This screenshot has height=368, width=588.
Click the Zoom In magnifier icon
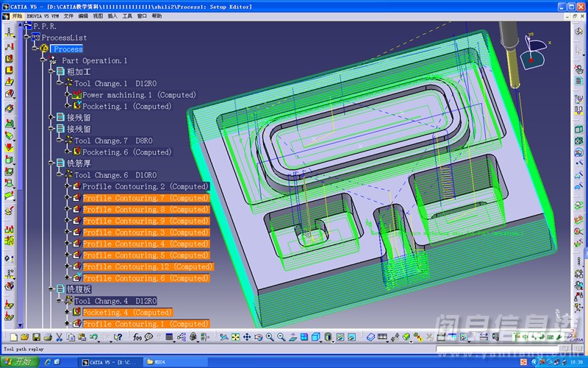pos(270,337)
